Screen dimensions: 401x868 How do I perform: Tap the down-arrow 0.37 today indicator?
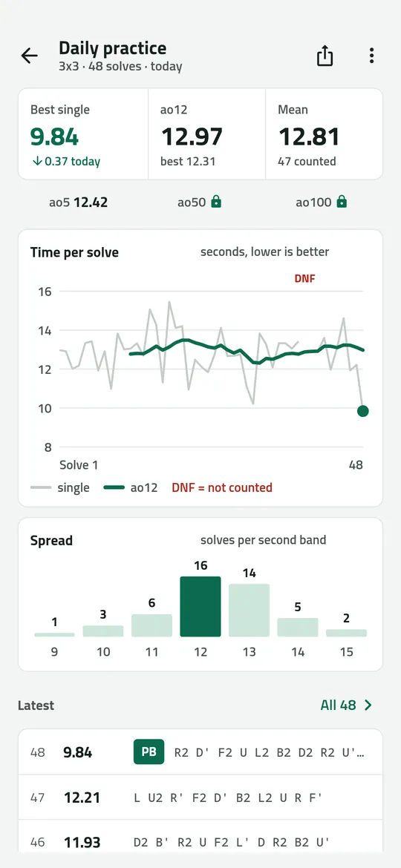coord(65,162)
